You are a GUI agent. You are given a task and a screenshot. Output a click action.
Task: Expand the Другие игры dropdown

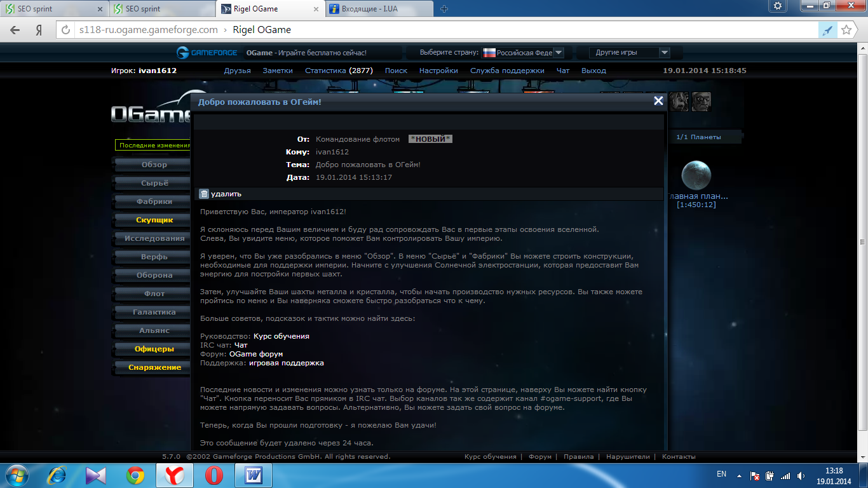click(664, 53)
